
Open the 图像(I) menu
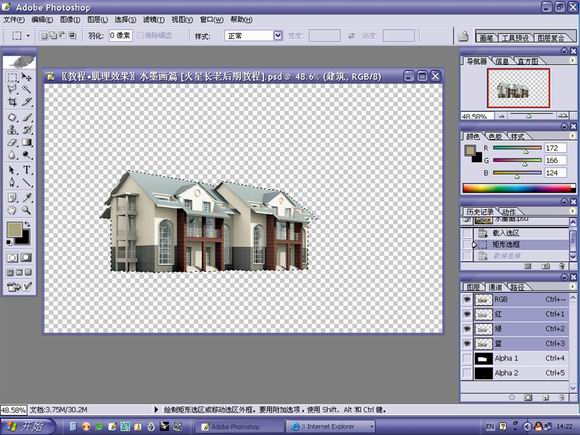tap(70, 20)
